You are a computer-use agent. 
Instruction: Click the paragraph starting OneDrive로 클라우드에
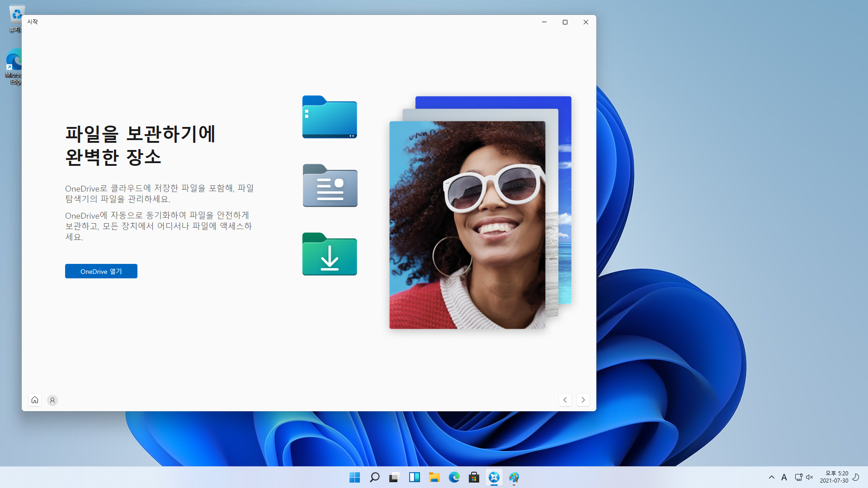(160, 193)
